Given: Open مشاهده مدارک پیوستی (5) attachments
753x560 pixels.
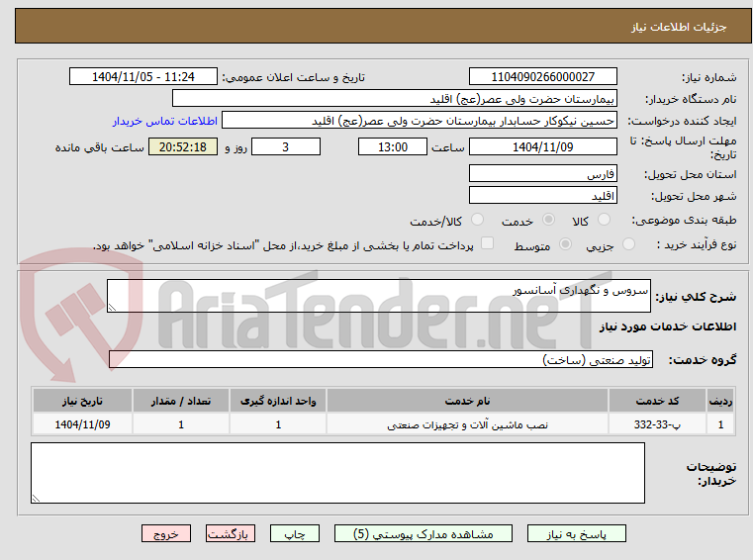Looking at the screenshot, I should [424, 533].
